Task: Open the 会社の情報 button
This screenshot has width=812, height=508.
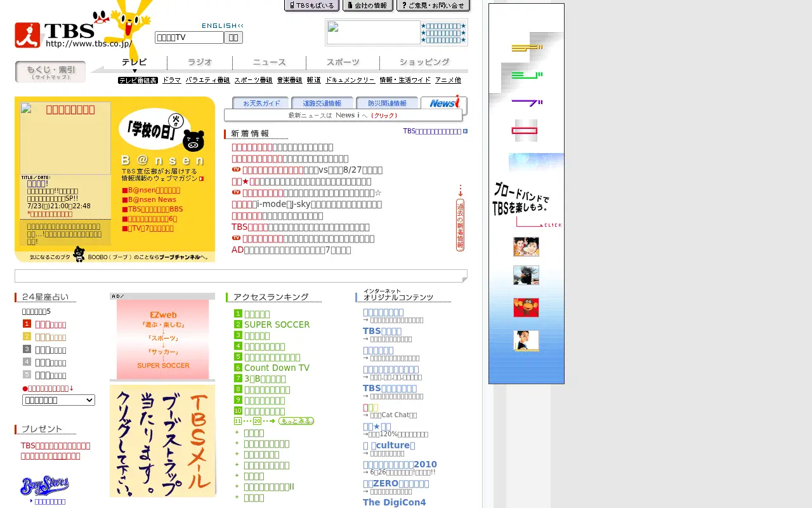Action: tap(368, 6)
